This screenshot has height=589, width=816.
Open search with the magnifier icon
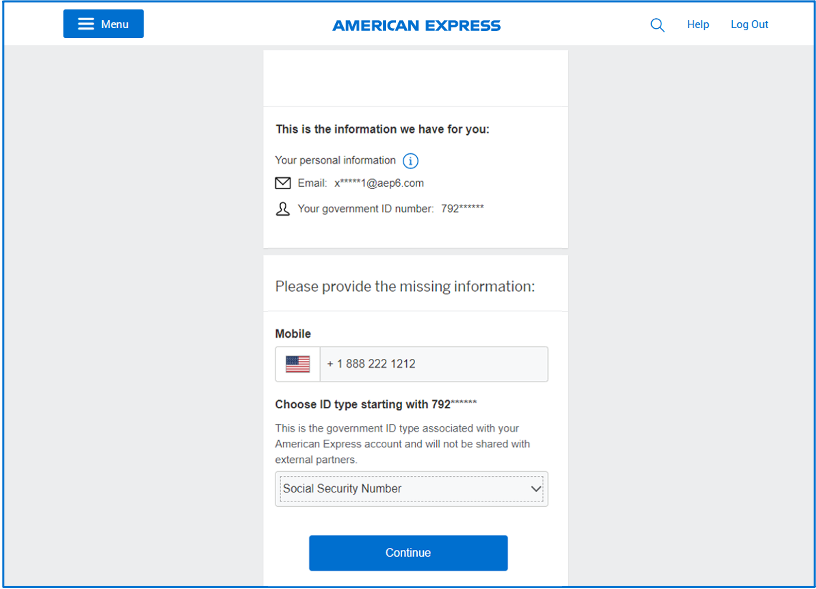coord(657,25)
